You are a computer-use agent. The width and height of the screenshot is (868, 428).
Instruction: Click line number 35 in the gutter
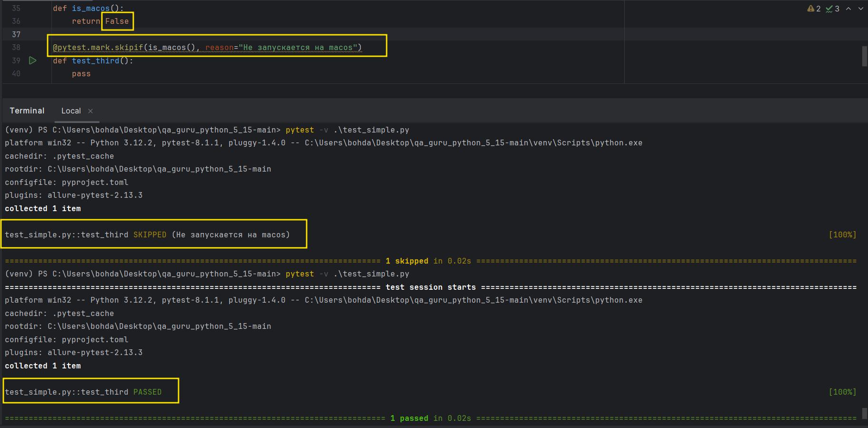click(x=16, y=8)
